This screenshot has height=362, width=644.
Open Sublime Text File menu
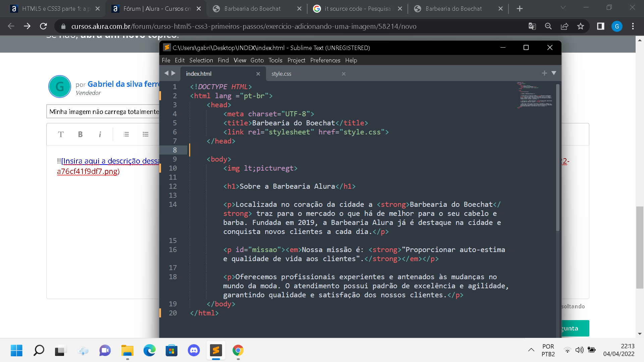(x=166, y=60)
